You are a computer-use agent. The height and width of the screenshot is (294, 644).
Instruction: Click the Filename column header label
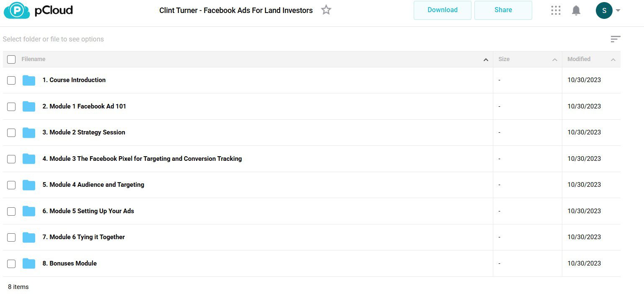point(33,59)
